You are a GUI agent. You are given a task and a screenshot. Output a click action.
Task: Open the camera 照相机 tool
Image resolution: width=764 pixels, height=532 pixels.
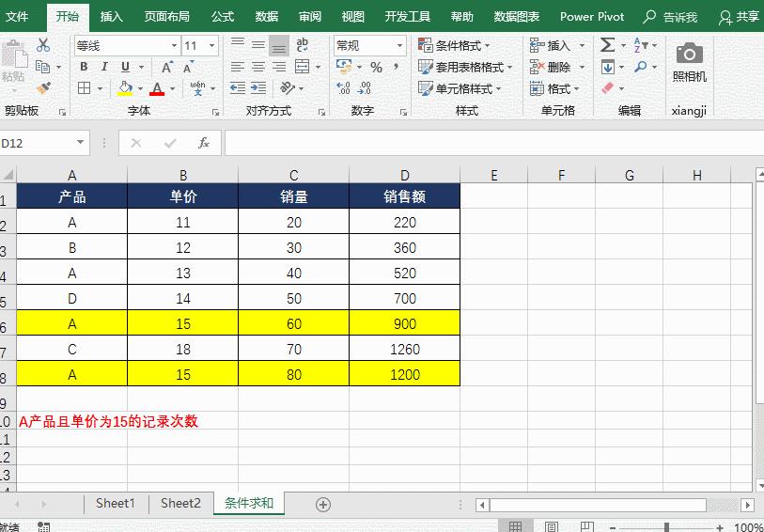690,62
